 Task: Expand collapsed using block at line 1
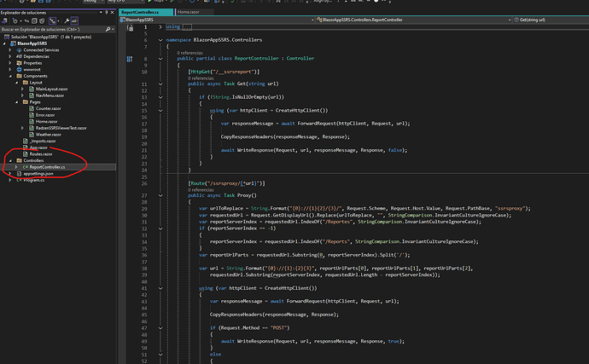160,26
